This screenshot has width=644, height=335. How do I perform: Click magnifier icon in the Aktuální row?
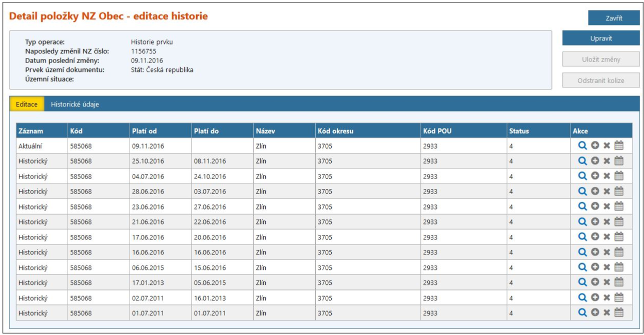click(x=582, y=145)
